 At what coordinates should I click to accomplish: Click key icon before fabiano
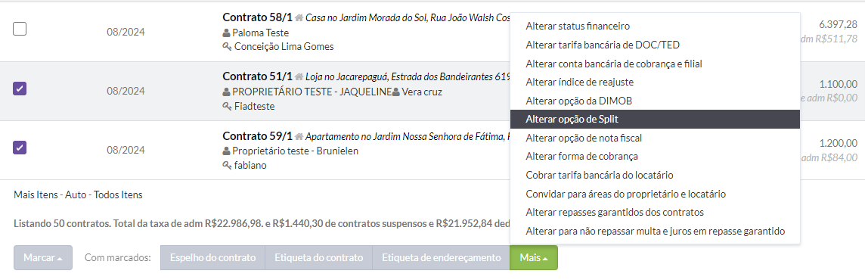tap(227, 165)
